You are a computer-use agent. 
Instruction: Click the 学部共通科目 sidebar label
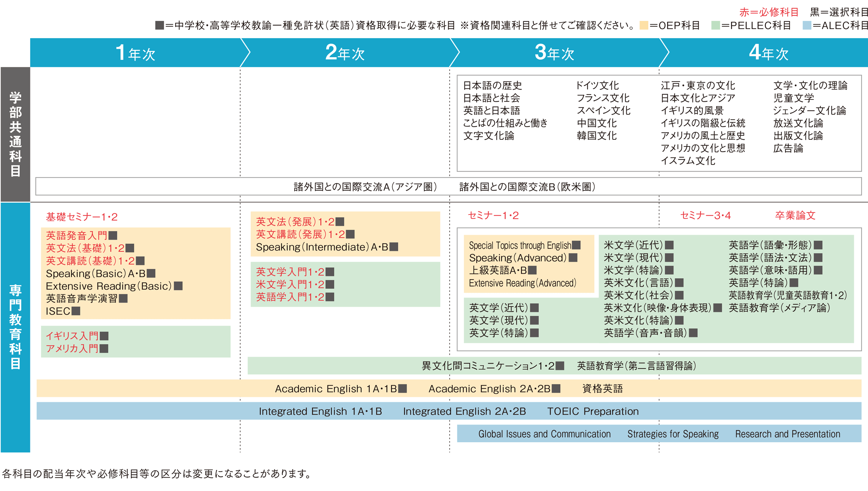tap(15, 134)
